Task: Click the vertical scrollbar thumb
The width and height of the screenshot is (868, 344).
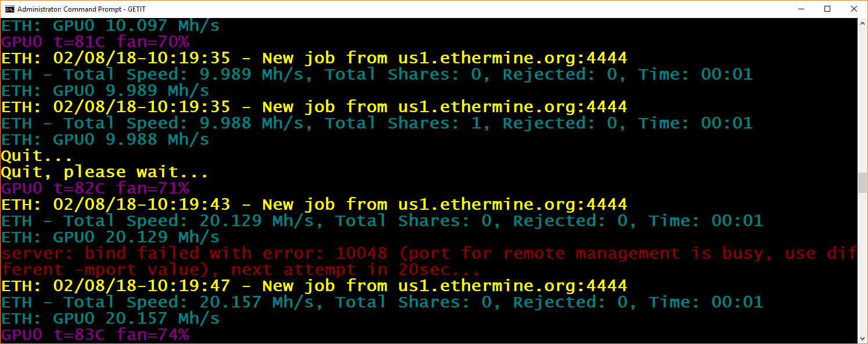Action: tap(862, 182)
